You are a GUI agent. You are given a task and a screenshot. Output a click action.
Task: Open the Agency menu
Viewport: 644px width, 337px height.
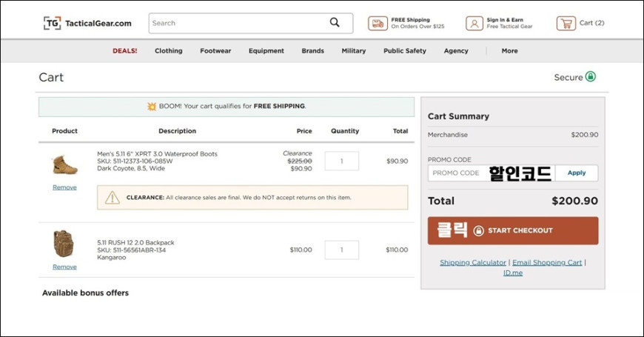[456, 51]
